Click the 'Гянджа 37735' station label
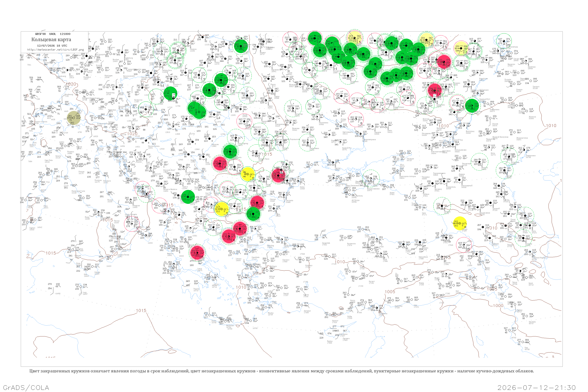This screenshot has height=392, width=588. click(510, 246)
